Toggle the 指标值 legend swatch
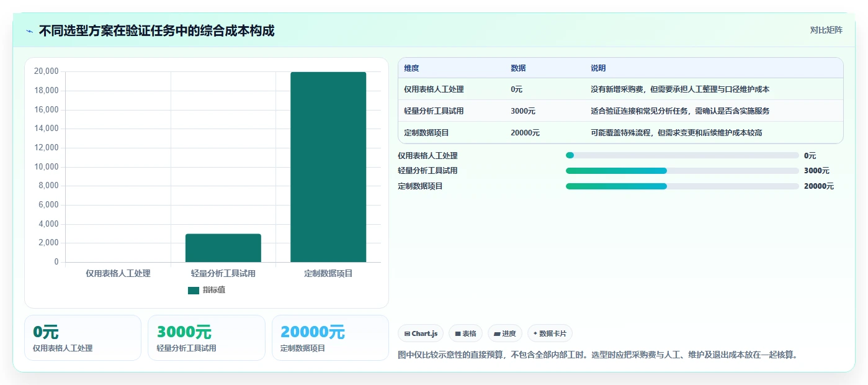The width and height of the screenshot is (868, 385). tap(194, 290)
